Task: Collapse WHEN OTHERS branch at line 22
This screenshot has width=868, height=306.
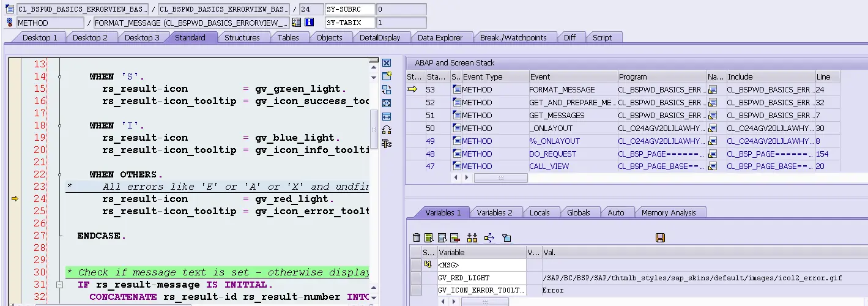Action: point(59,174)
